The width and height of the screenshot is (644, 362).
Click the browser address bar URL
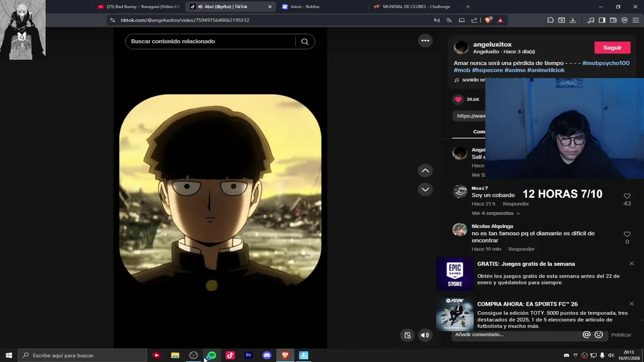tap(185, 20)
